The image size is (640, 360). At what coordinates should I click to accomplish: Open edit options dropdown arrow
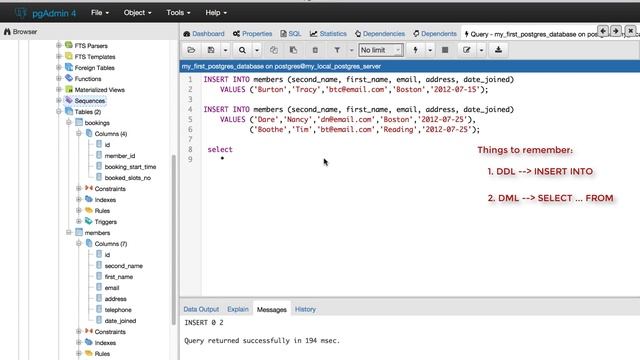click(x=481, y=50)
